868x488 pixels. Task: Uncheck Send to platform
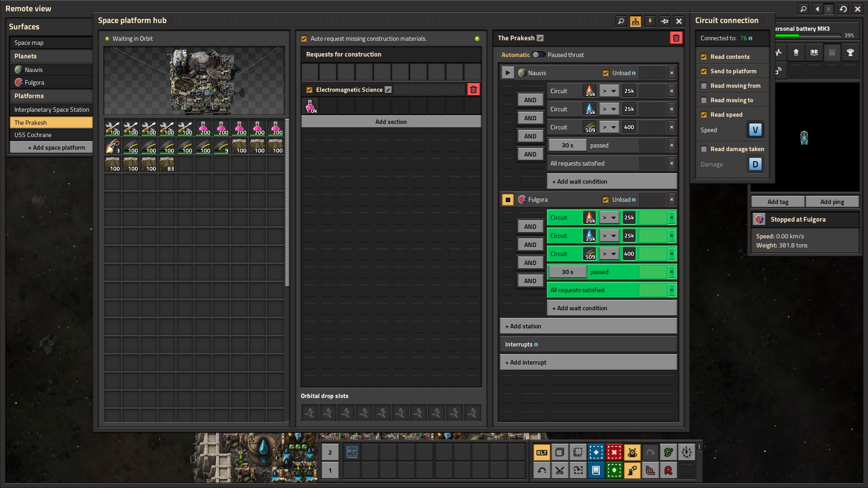[x=704, y=71]
